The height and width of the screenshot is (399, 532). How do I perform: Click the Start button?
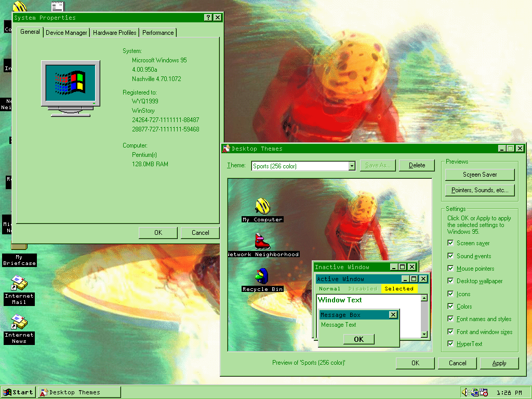[18, 392]
